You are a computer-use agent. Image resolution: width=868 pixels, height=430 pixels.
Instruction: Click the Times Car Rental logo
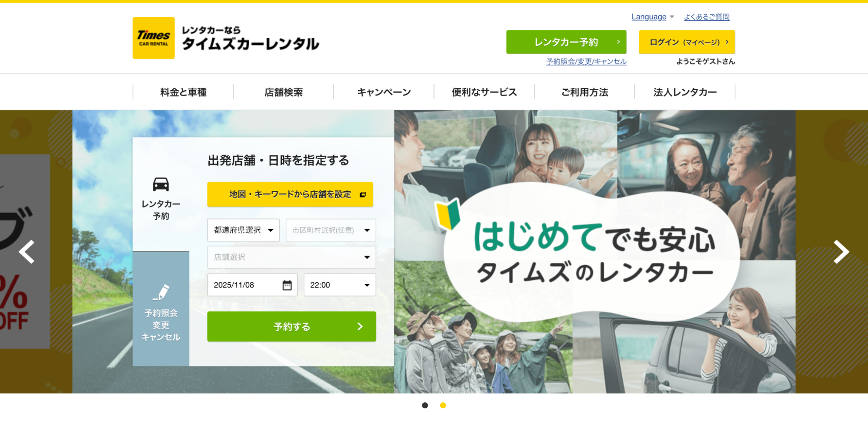click(154, 38)
